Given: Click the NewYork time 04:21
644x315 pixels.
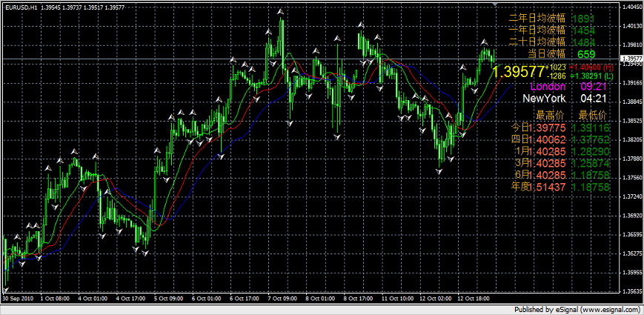Looking at the screenshot, I should click(x=594, y=99).
